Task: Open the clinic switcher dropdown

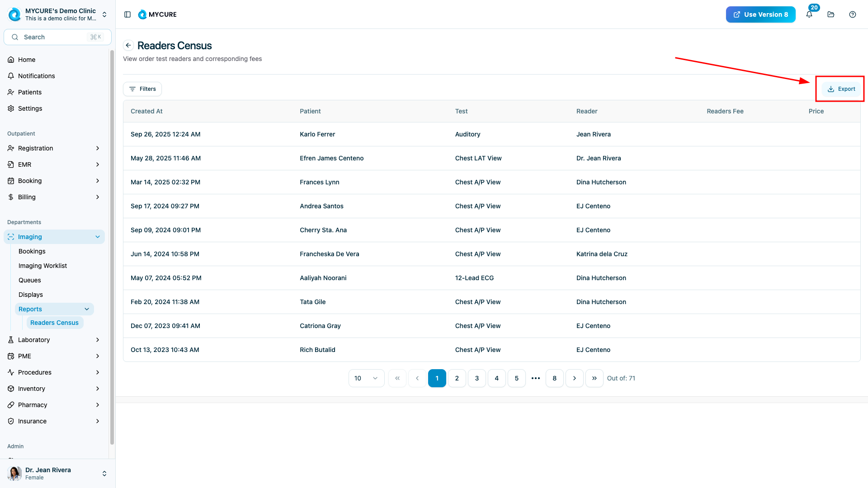Action: coord(104,14)
